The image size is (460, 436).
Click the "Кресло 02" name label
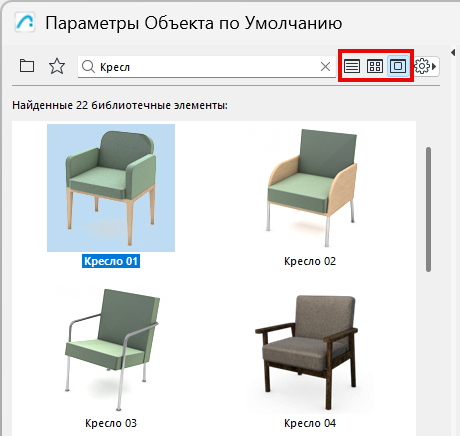click(x=310, y=261)
